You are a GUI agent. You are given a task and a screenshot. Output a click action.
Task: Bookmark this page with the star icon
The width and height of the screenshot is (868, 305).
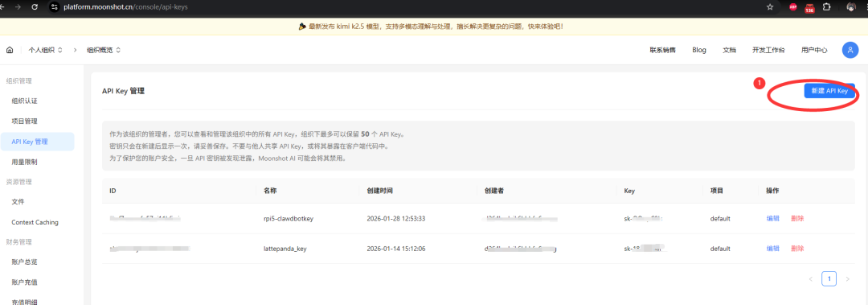[770, 7]
